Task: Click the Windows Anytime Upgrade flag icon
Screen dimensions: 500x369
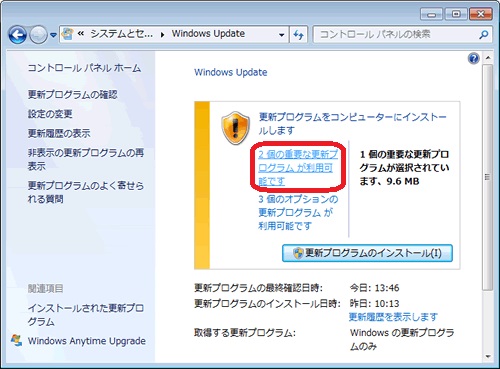Action: [x=16, y=340]
